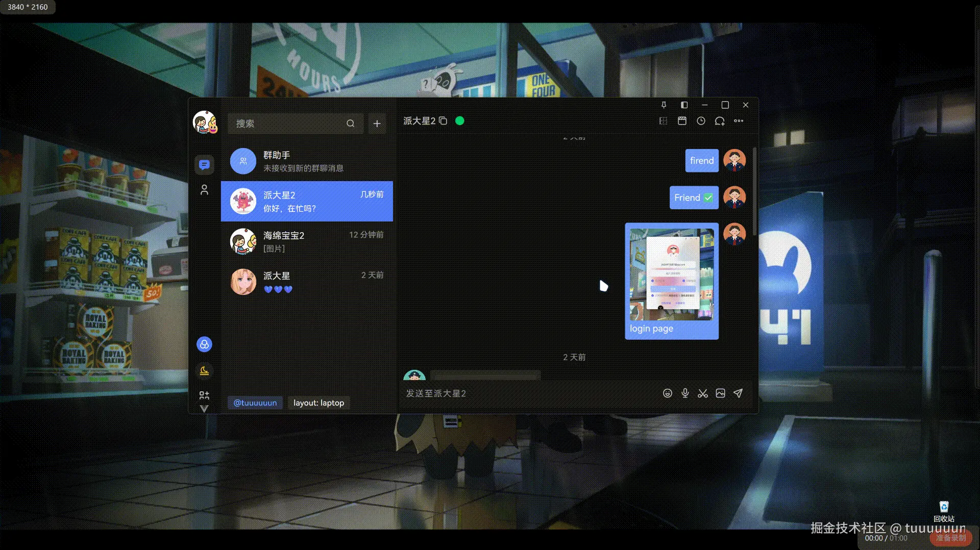Click the green online status dot
Viewport: 980px width, 550px height.
459,121
